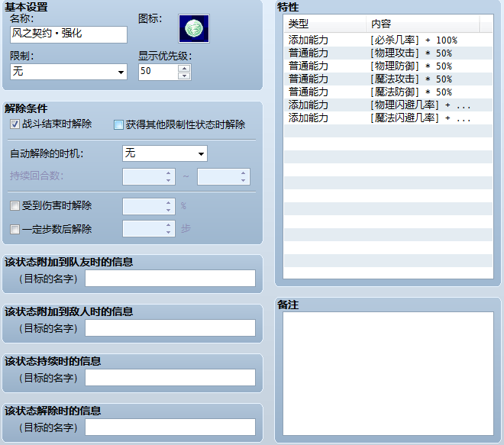Click the 该状态附加到敌人时的信息 text field

170,327
